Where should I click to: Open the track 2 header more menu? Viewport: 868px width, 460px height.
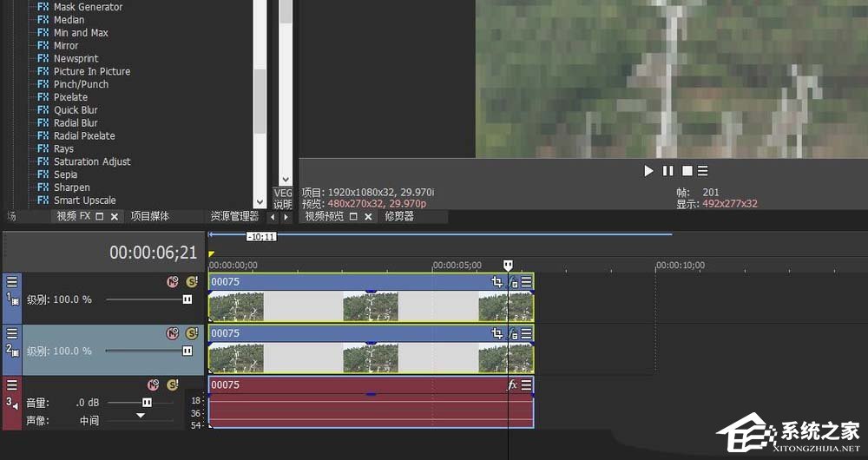pos(11,333)
